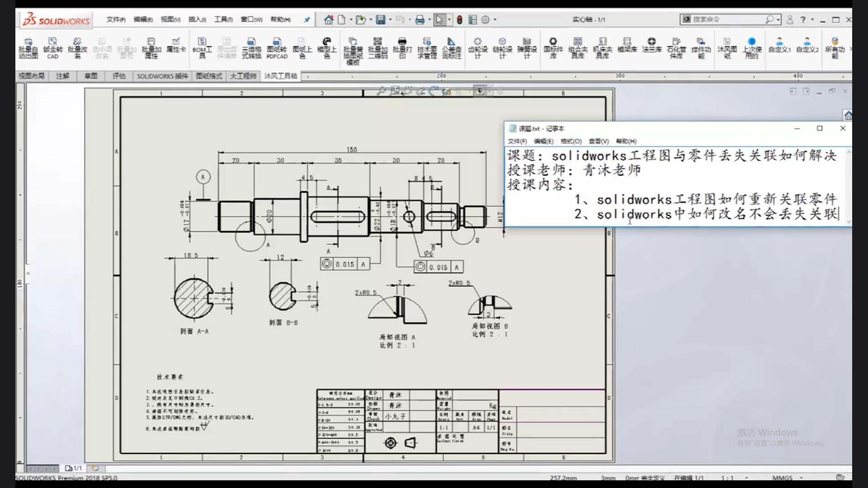868x488 pixels.
Task: Open SolidWorks options gear
Action: click(485, 19)
